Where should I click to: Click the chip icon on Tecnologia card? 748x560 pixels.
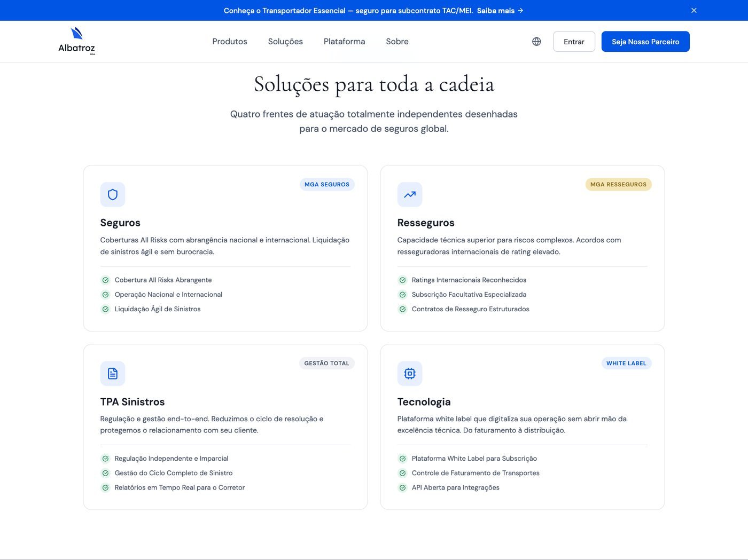click(410, 373)
